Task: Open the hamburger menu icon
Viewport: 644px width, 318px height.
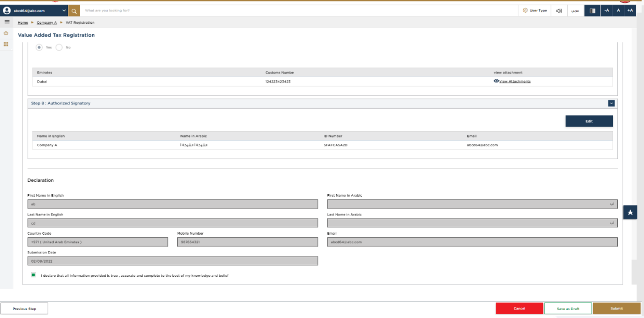Action: coord(7,22)
